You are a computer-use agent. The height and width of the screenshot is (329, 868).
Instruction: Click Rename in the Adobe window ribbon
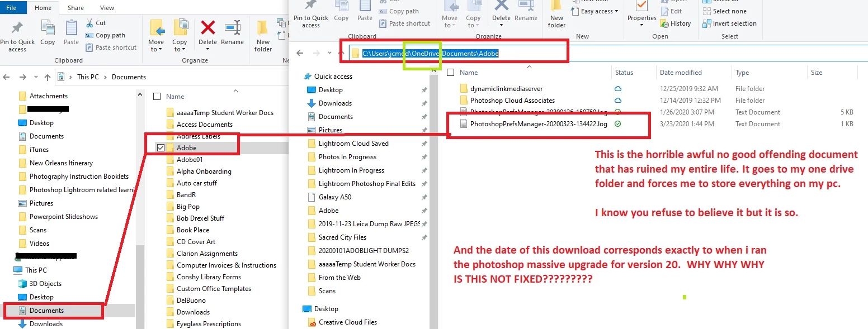pos(526,11)
